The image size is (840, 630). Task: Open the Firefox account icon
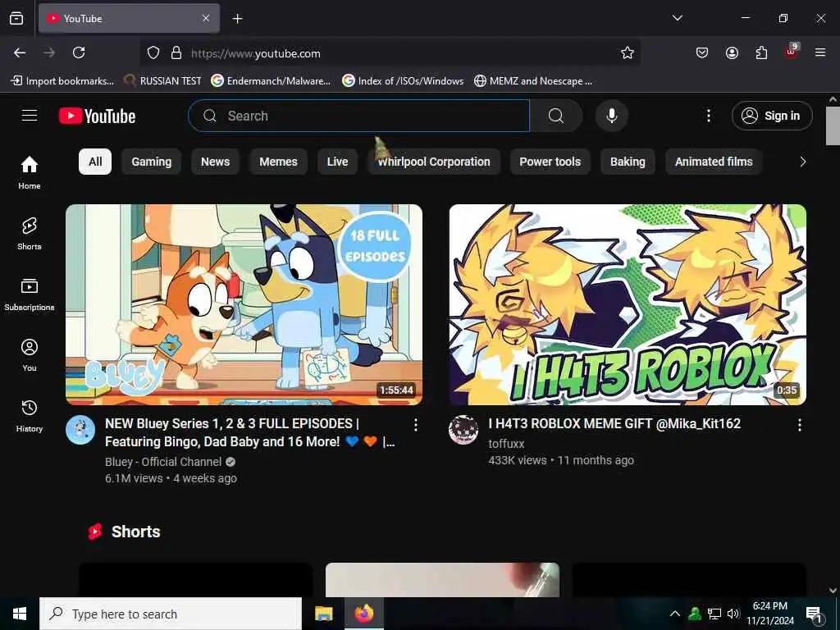(732, 52)
